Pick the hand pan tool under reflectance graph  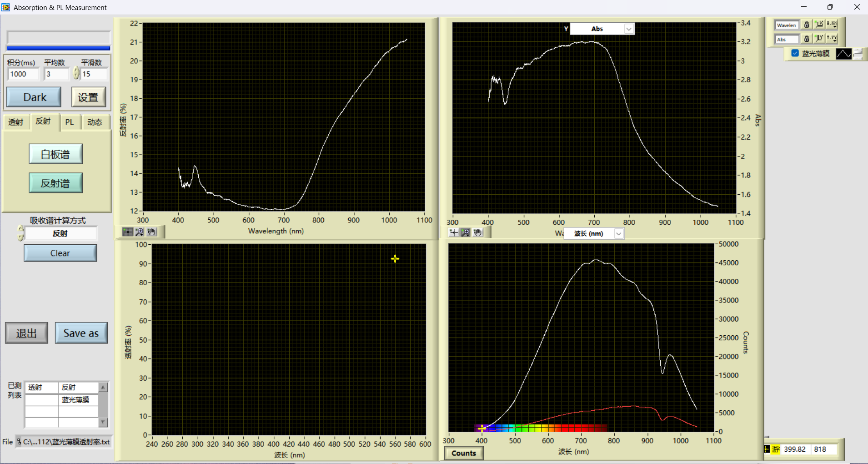pyautogui.click(x=151, y=232)
